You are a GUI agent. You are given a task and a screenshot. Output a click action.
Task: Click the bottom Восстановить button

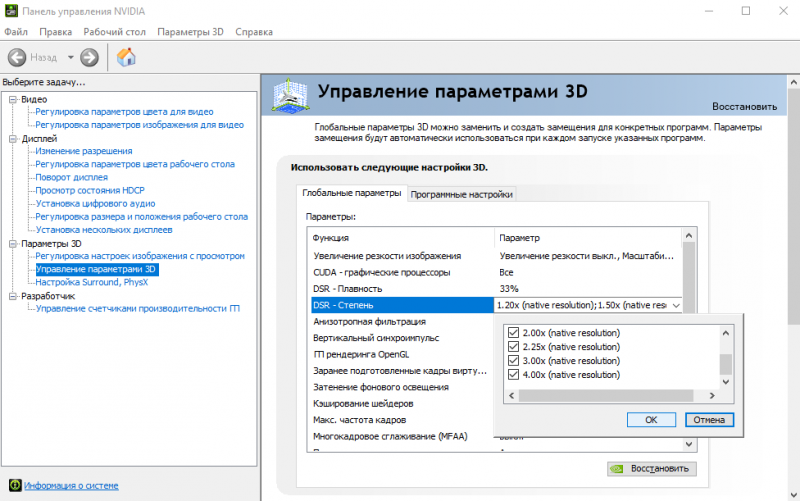coord(652,468)
